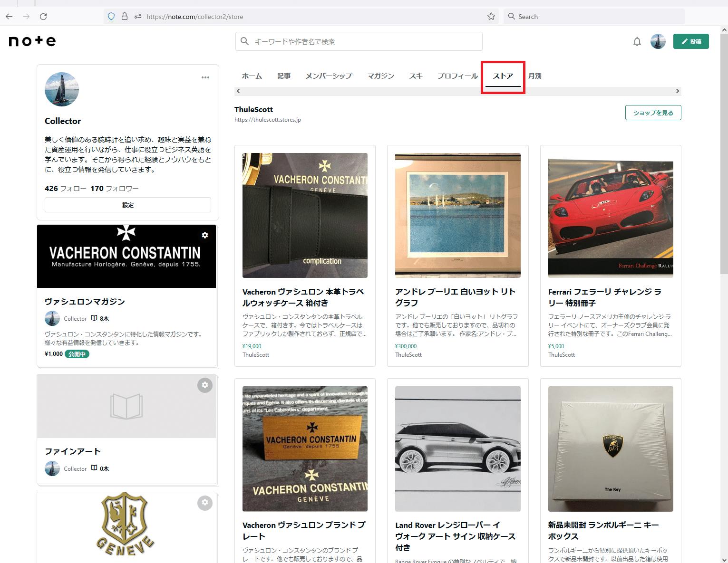Open the red Ferrari Challenge thumbnail
Viewport: 728px width, 563px height.
[x=611, y=215]
